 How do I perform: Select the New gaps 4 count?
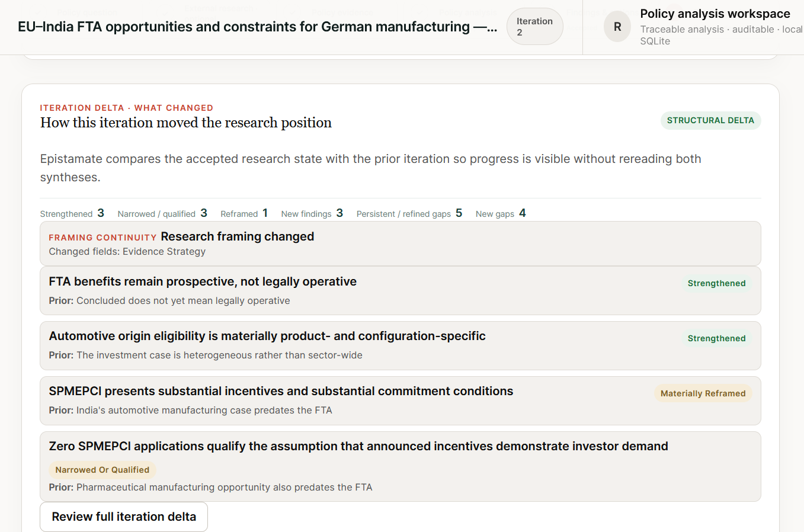click(501, 213)
